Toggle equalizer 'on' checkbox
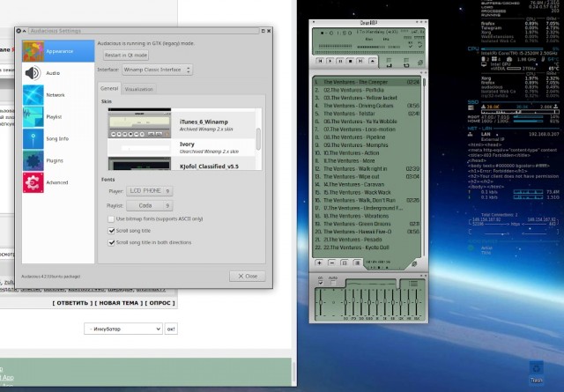This screenshot has height=392, width=564. point(321,283)
